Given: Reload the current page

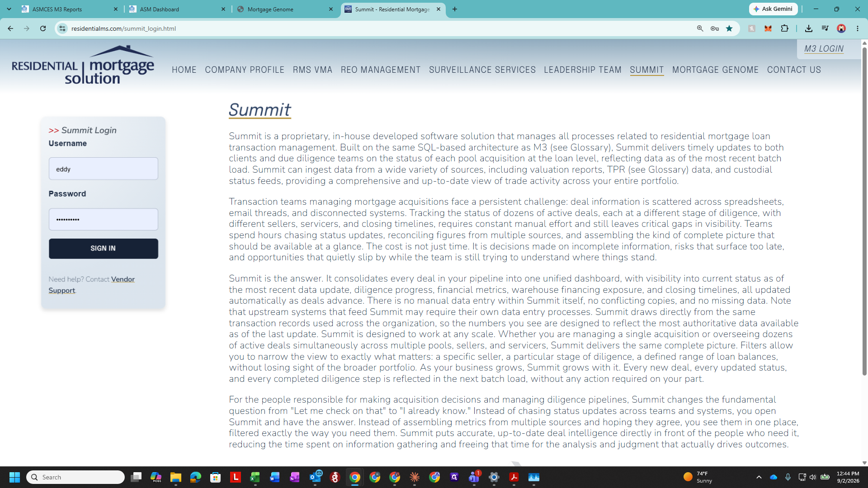Looking at the screenshot, I should pyautogui.click(x=43, y=28).
